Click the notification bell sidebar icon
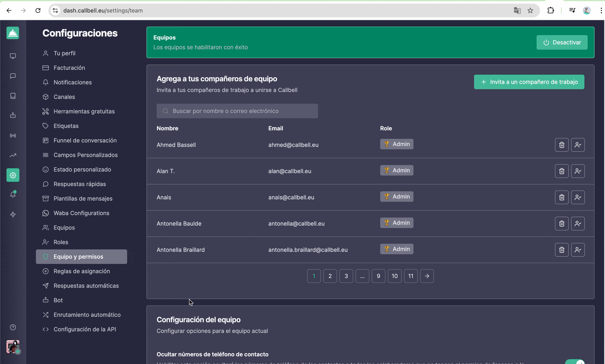Viewport: 605px width, 364px height. pyautogui.click(x=13, y=195)
